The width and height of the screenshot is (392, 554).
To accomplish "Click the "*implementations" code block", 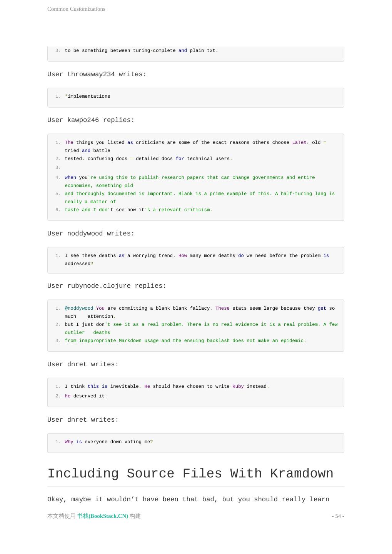I will click(x=88, y=97).
